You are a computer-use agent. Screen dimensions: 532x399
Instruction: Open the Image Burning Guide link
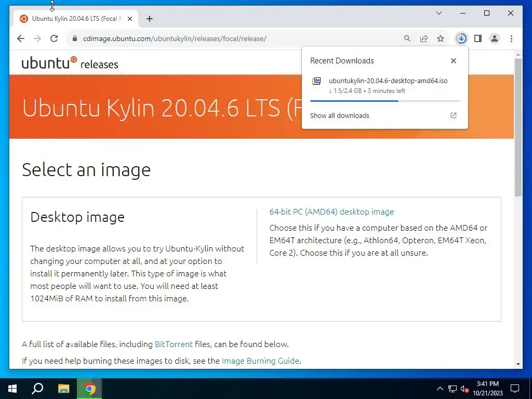[260, 361]
